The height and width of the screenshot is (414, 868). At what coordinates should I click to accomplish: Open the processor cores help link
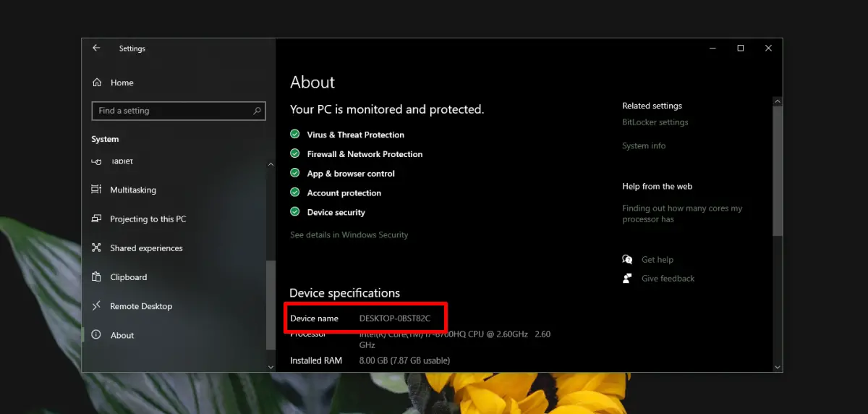click(x=682, y=214)
